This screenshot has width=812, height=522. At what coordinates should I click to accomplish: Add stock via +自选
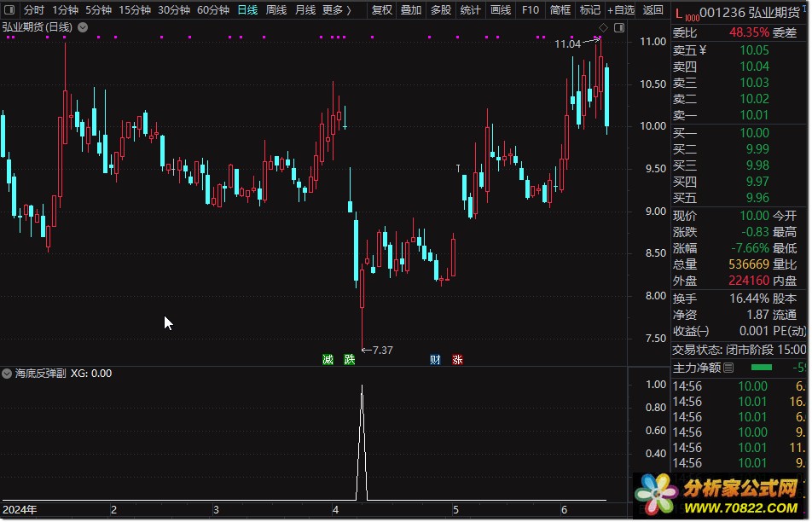[621, 10]
